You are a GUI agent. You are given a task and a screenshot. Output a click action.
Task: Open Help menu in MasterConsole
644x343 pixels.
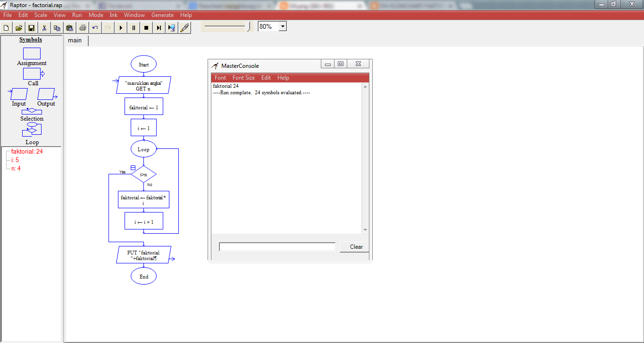[x=283, y=78]
